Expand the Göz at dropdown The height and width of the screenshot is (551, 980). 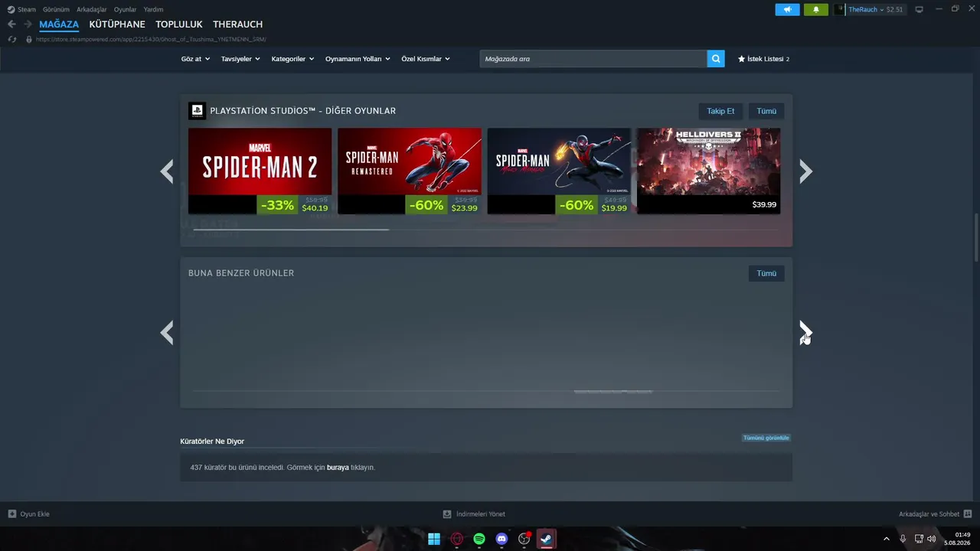196,59
